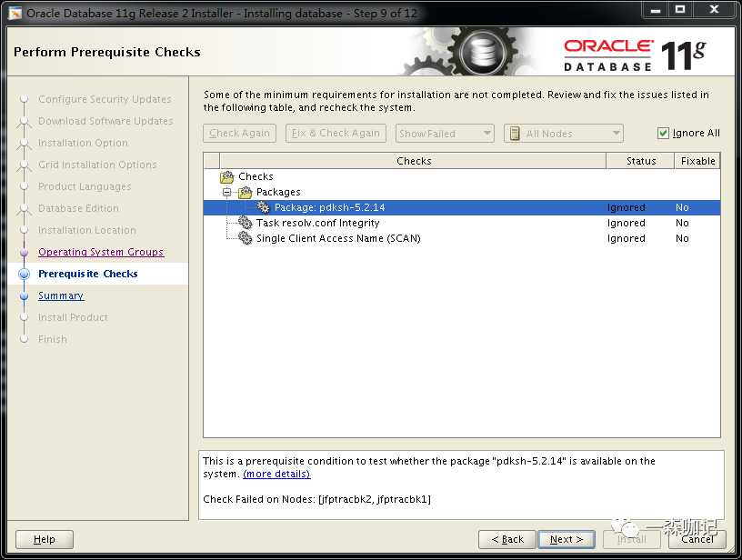Click Download Software Updates step
742x560 pixels.
(105, 121)
